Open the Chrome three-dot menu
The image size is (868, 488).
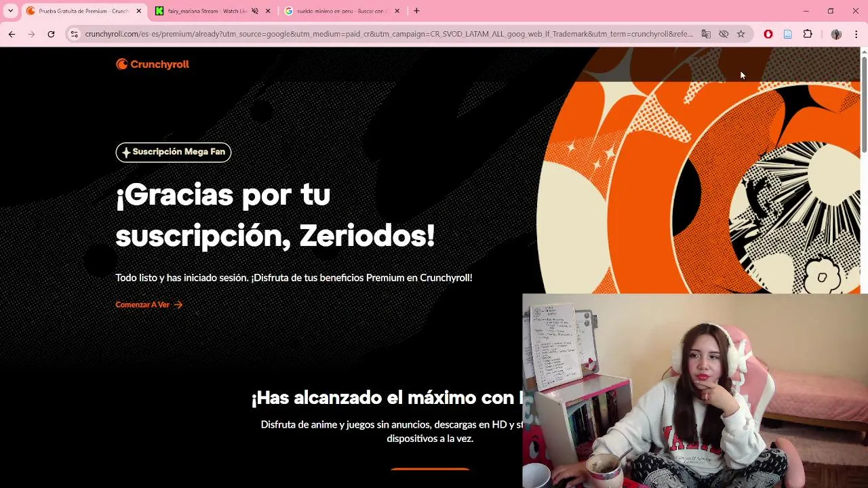(856, 34)
